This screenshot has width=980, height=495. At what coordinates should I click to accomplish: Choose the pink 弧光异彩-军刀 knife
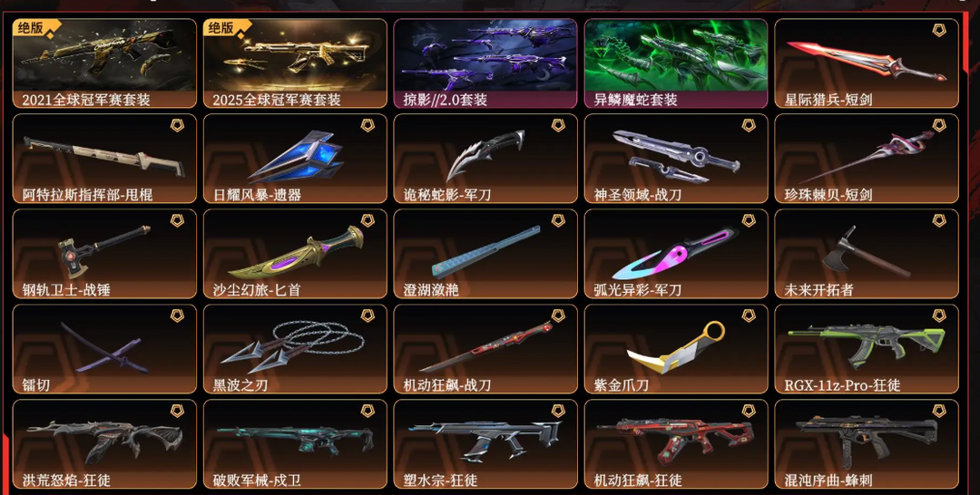click(x=676, y=254)
